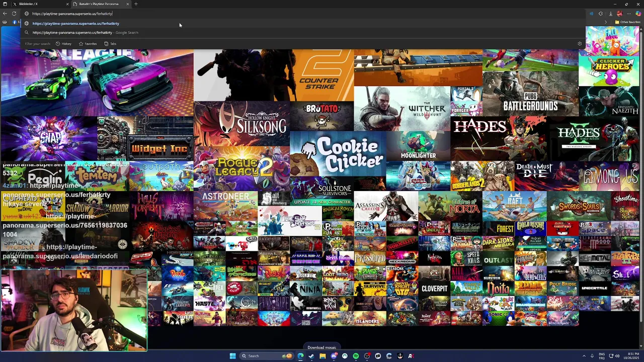Image resolution: width=644 pixels, height=362 pixels.
Task: Open Steam from the taskbar
Action: point(311,356)
